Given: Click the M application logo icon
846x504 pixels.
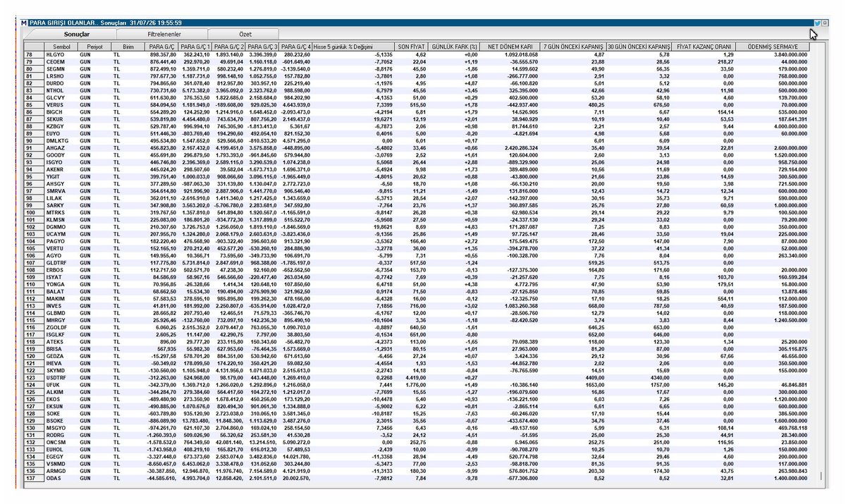Looking at the screenshot, I should pyautogui.click(x=25, y=23).
